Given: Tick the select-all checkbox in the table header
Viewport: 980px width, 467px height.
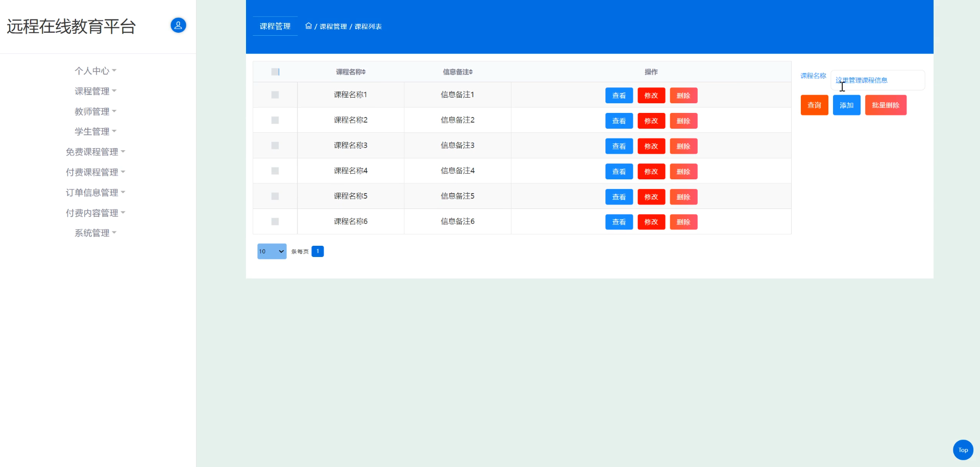Looking at the screenshot, I should tap(275, 72).
